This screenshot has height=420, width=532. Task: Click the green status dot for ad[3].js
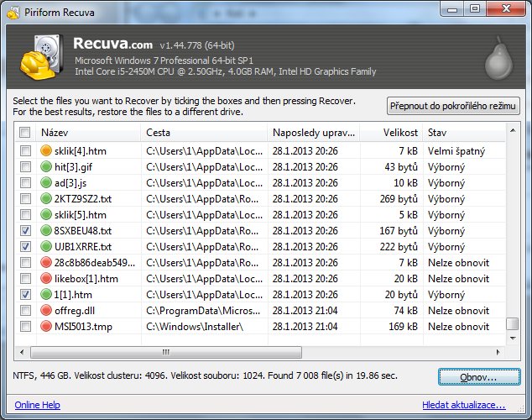tap(46, 182)
